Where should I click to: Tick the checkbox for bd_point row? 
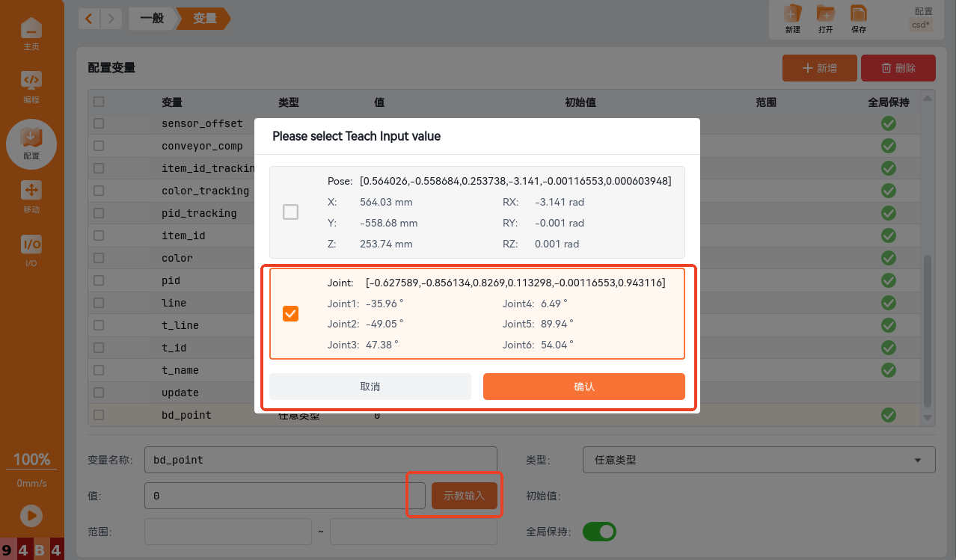pos(99,415)
